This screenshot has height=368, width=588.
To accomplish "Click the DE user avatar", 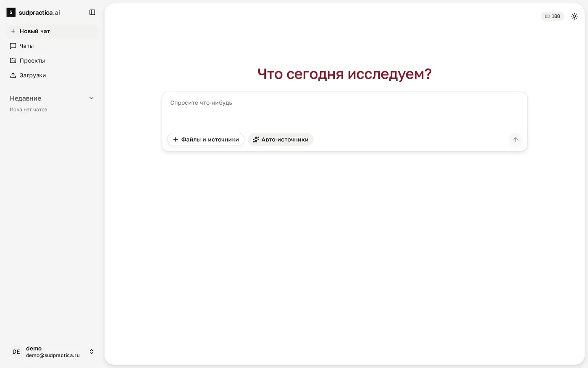I will (x=16, y=352).
